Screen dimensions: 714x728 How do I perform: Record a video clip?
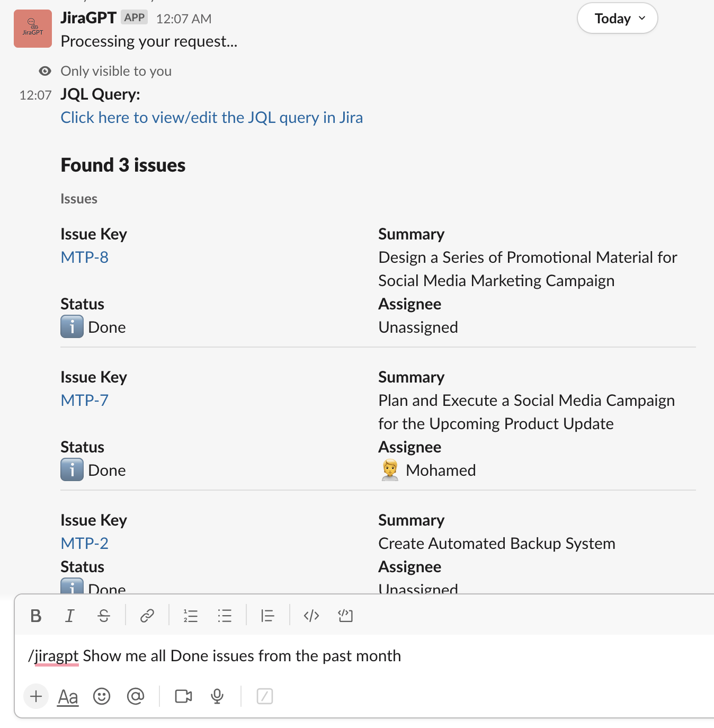click(183, 696)
